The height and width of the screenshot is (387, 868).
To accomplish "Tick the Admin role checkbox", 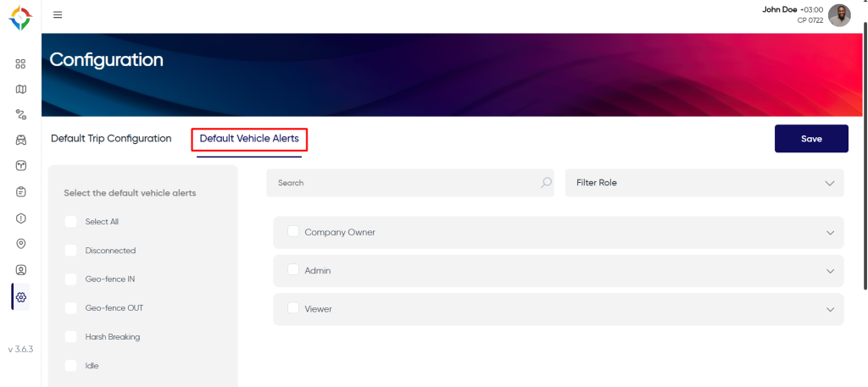I will (x=293, y=269).
